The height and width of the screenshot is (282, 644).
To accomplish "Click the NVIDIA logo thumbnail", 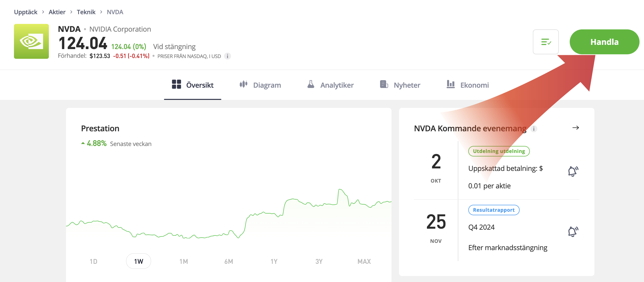I will [x=31, y=41].
